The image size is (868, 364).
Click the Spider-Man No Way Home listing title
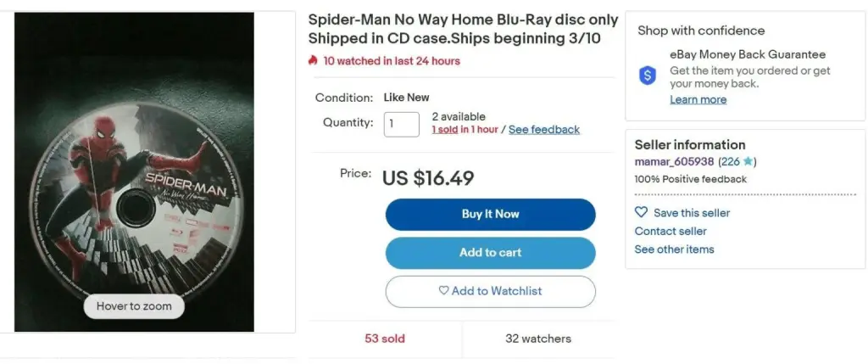tap(463, 28)
